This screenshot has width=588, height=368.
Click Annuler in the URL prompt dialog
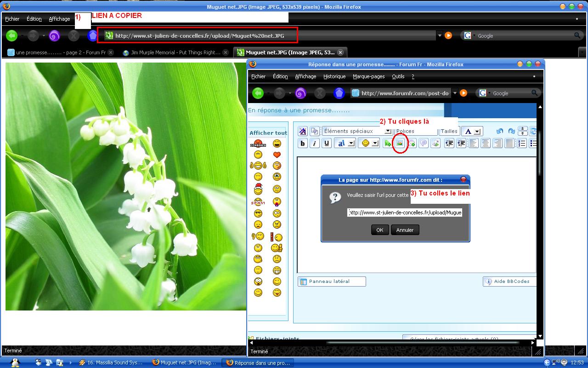click(x=405, y=230)
